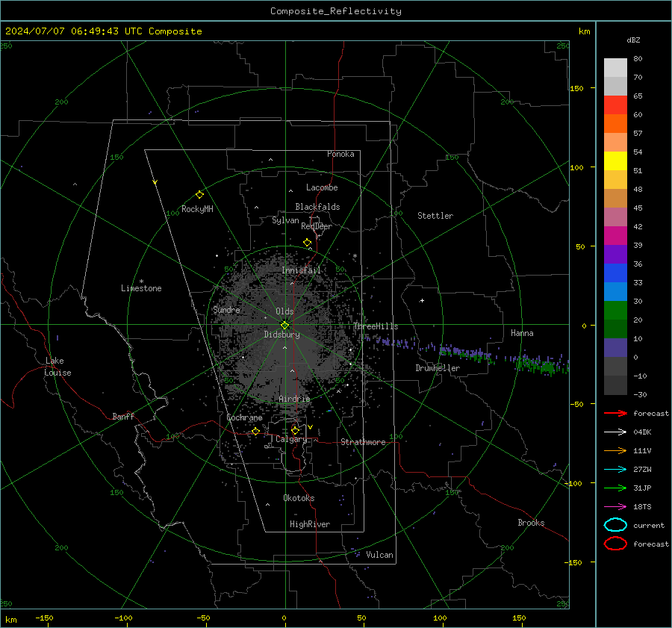The image size is (672, 628).
Task: Click the orange 111V arrow icon
Action: 615,450
